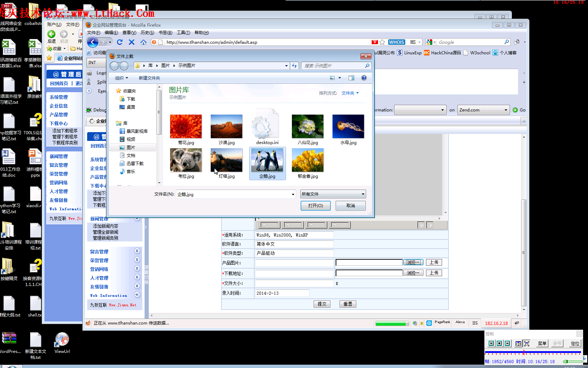Open the Zend.com dropdown
The width and height of the screenshot is (588, 368).
coord(483,110)
